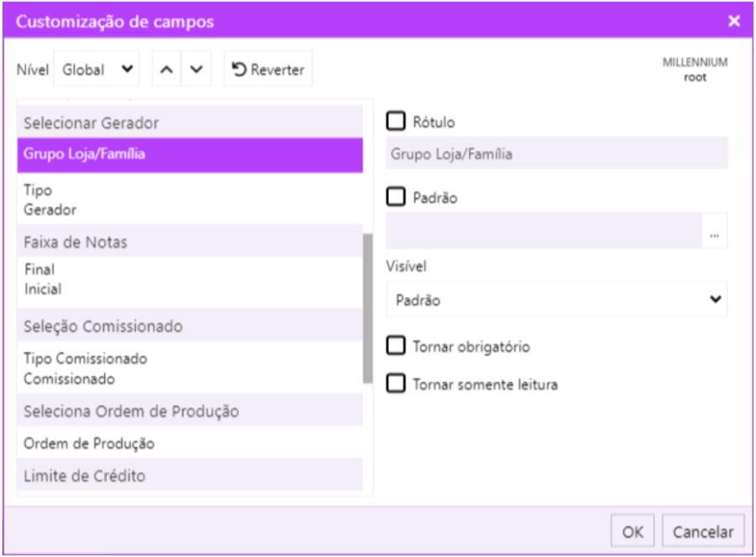Image resolution: width=756 pixels, height=557 pixels.
Task: Click the ellipsis button beside Padrão field
Action: pos(714,235)
